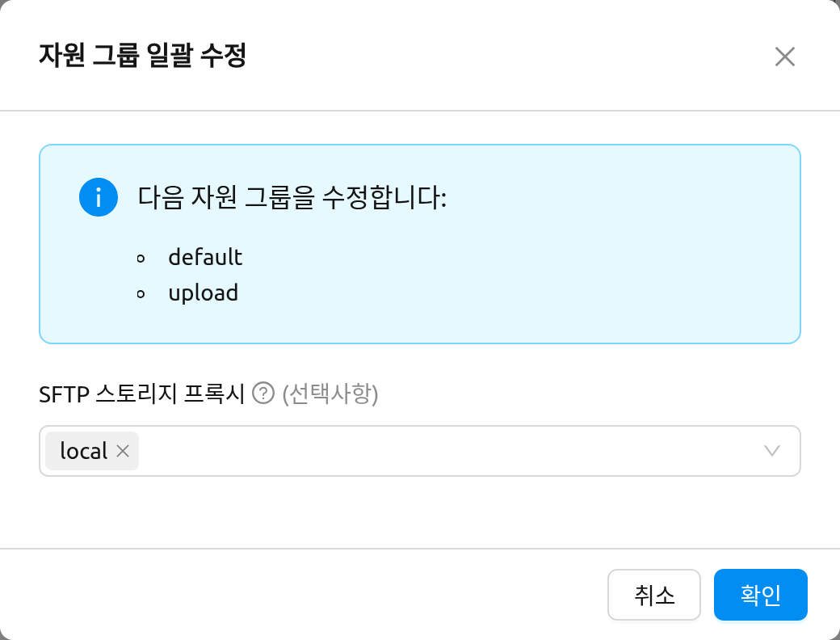Click the upload resource group entry
The height and width of the screenshot is (640, 840).
click(x=203, y=293)
